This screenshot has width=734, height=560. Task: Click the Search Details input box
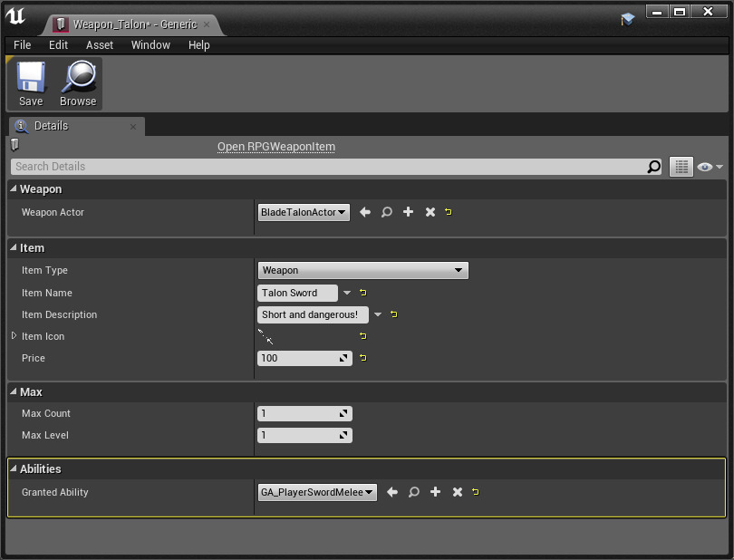[x=326, y=167]
